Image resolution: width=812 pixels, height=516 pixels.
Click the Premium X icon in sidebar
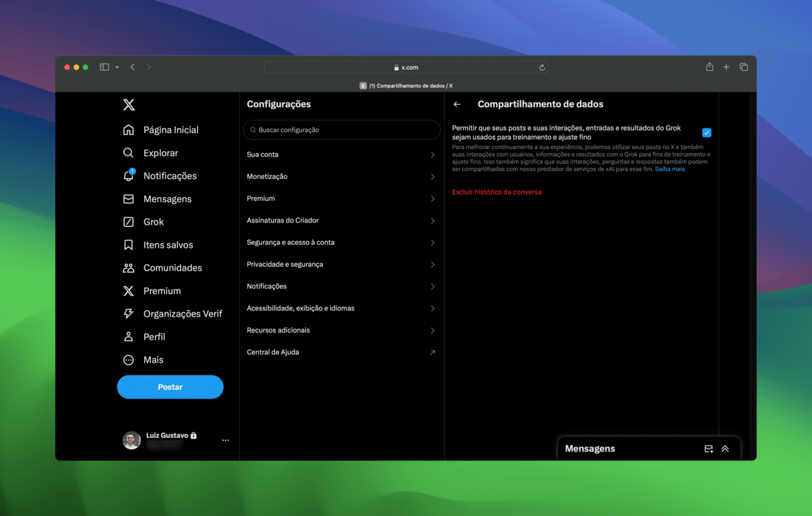tap(129, 291)
